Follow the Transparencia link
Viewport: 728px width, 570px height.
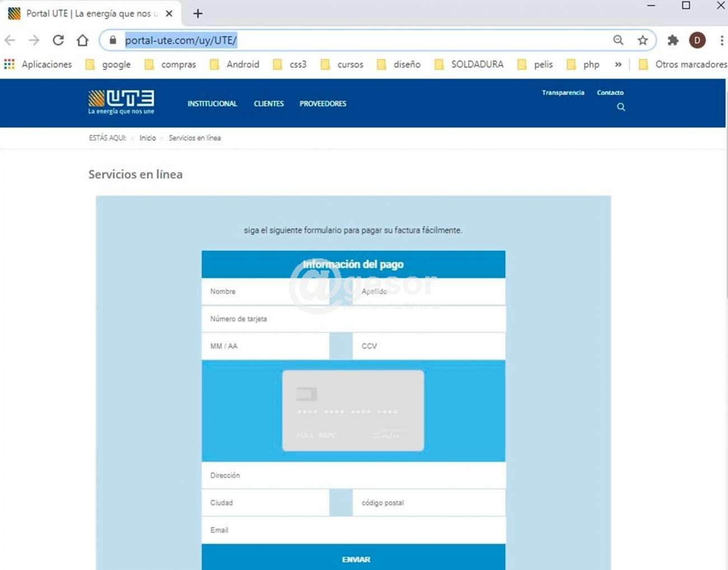(x=563, y=92)
